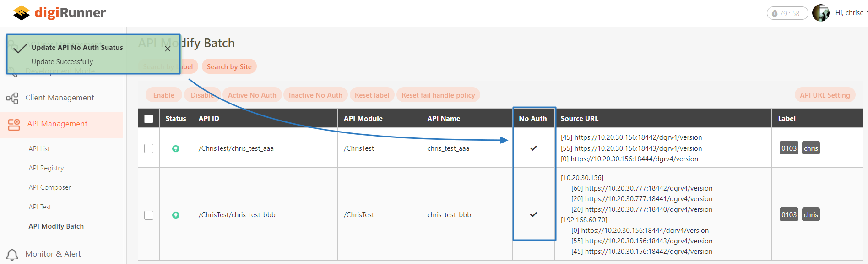Click status icon for chris_test_bbb row

pyautogui.click(x=176, y=215)
